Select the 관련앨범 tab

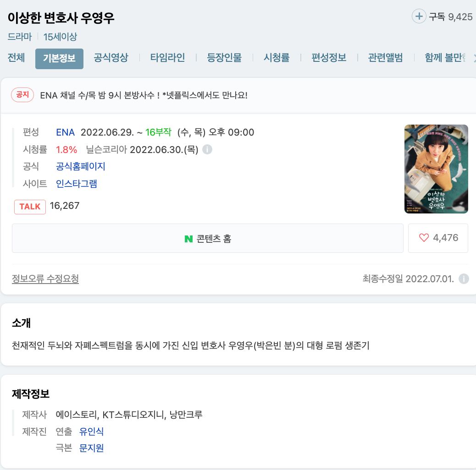tap(386, 58)
